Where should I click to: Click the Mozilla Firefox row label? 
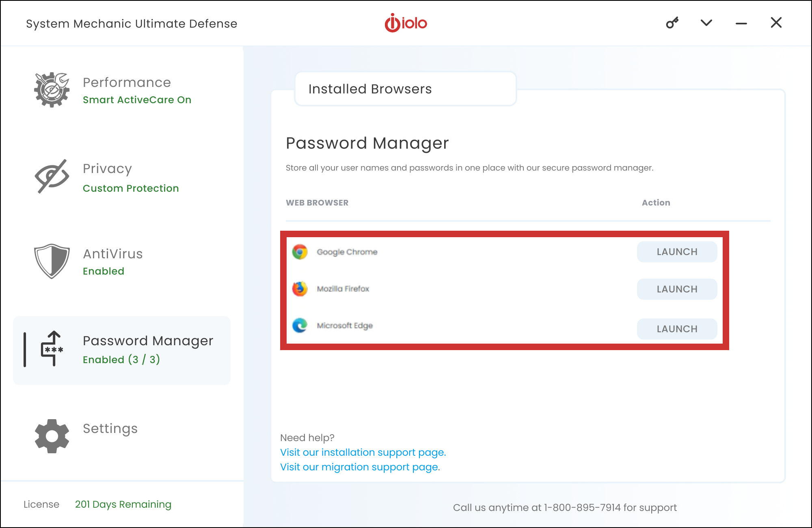343,289
